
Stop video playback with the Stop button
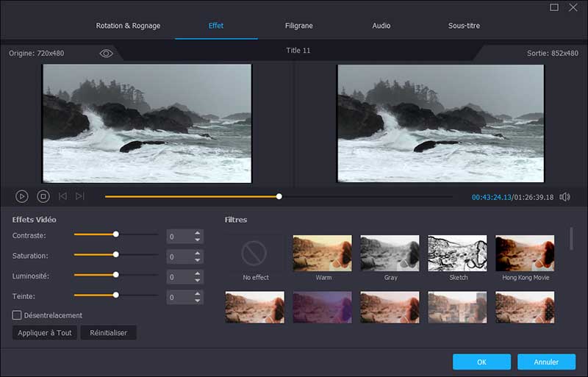click(x=43, y=196)
